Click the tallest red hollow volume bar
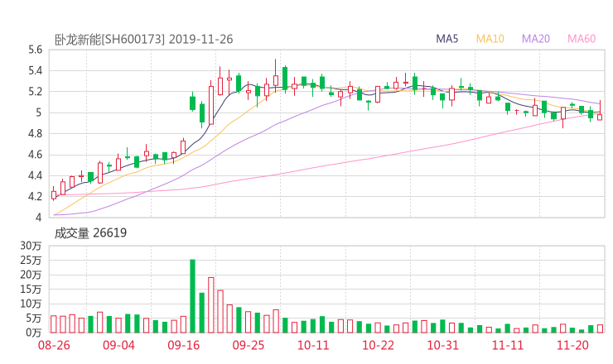The width and height of the screenshot is (613, 364). (x=211, y=305)
